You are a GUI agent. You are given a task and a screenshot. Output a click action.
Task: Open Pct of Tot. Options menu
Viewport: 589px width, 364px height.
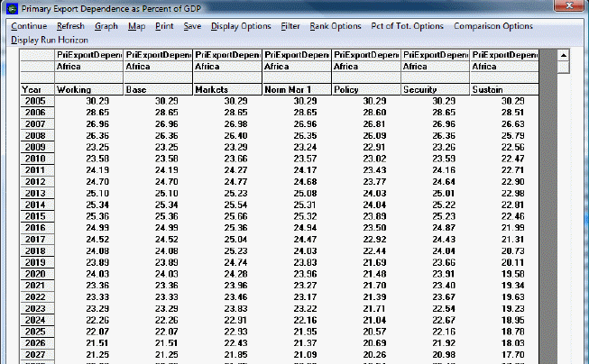click(x=407, y=26)
